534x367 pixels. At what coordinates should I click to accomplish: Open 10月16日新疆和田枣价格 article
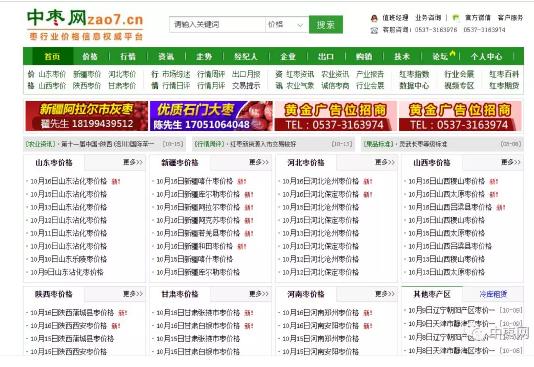point(194,246)
